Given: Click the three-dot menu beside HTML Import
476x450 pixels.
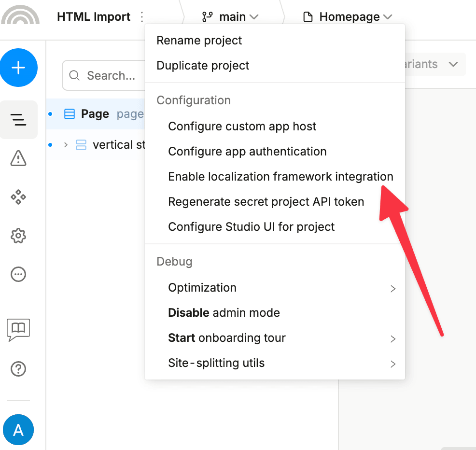Looking at the screenshot, I should point(141,17).
